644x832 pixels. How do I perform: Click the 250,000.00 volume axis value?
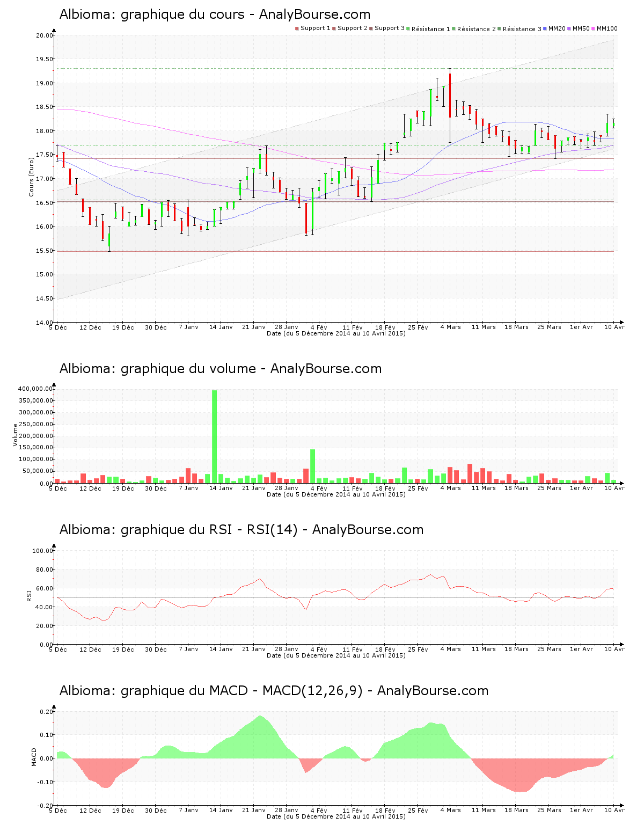[x=35, y=424]
